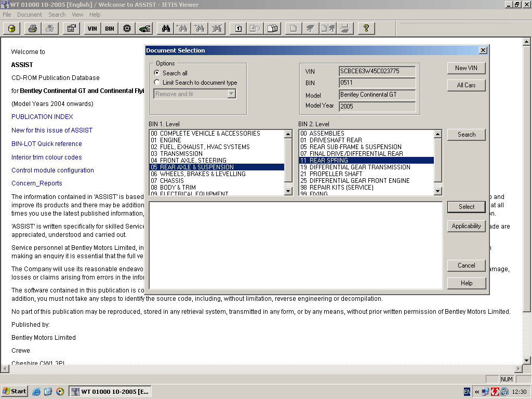The image size is (532, 399).
Task: Open the 'Remove and fit' dropdown
Action: click(x=232, y=94)
